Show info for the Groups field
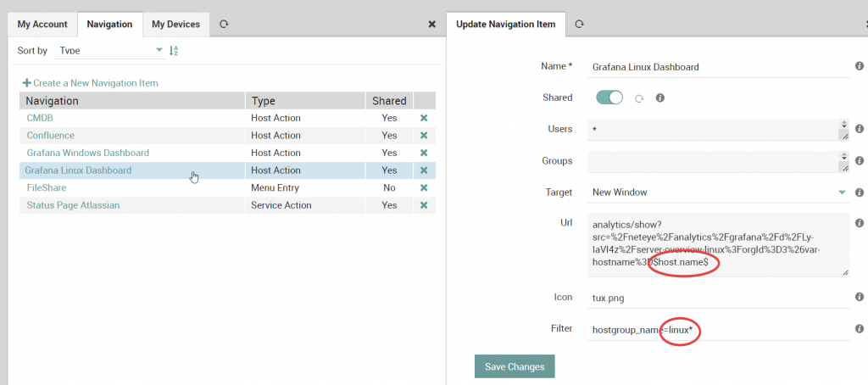 point(860,160)
